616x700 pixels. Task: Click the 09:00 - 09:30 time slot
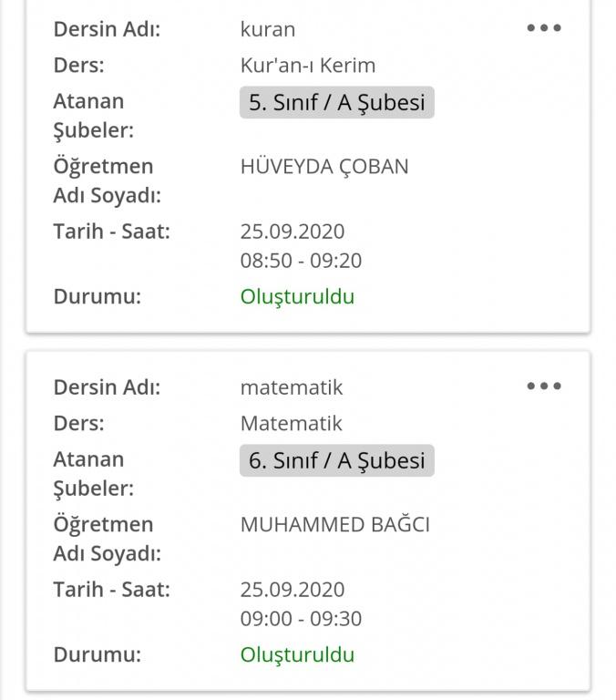pyautogui.click(x=301, y=619)
